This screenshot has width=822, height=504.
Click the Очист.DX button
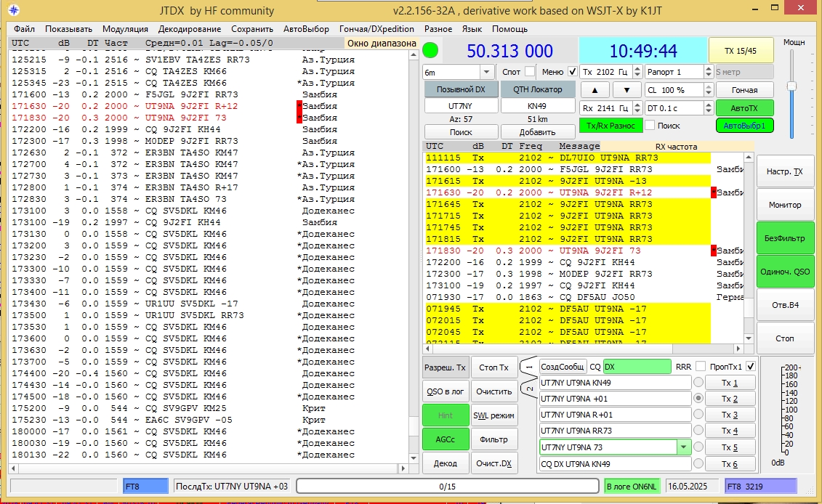[x=493, y=463]
